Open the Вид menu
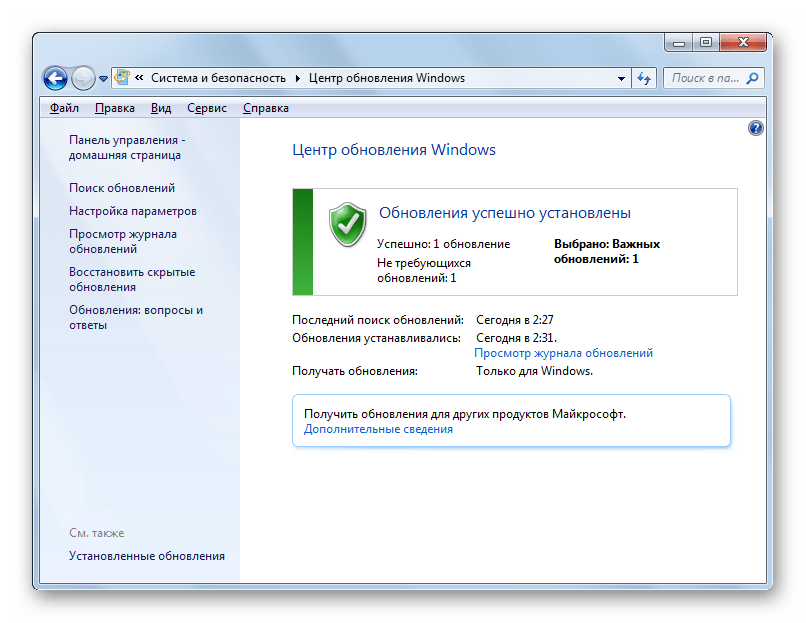806x623 pixels. [x=161, y=108]
